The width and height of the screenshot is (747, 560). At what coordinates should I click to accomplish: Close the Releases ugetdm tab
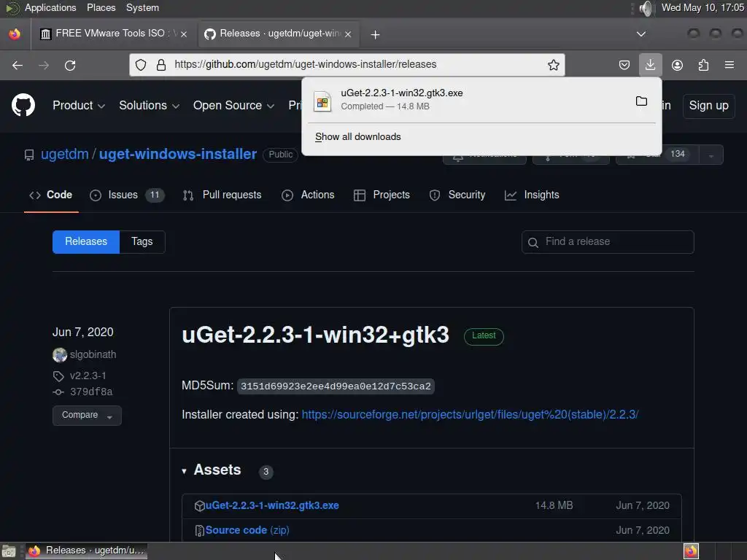pos(348,34)
